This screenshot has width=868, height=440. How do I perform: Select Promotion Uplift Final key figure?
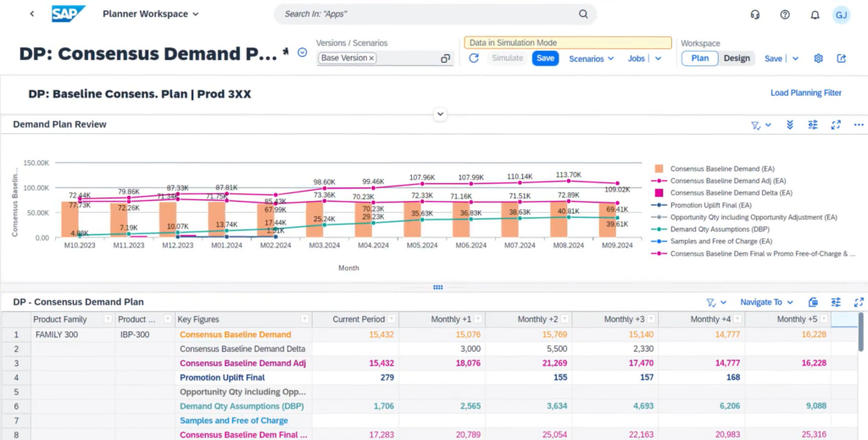222,377
